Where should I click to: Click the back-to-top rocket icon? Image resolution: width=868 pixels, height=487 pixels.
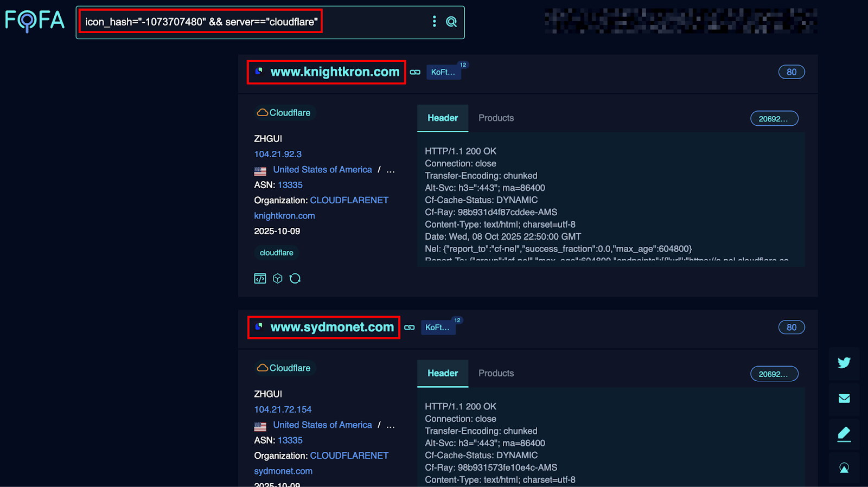tap(844, 468)
